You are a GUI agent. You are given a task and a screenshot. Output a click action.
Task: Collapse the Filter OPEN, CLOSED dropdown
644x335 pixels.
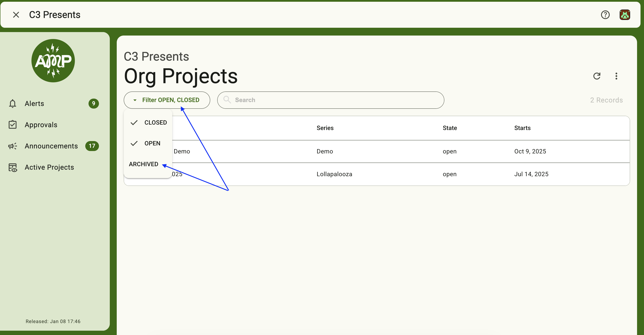pos(167,100)
